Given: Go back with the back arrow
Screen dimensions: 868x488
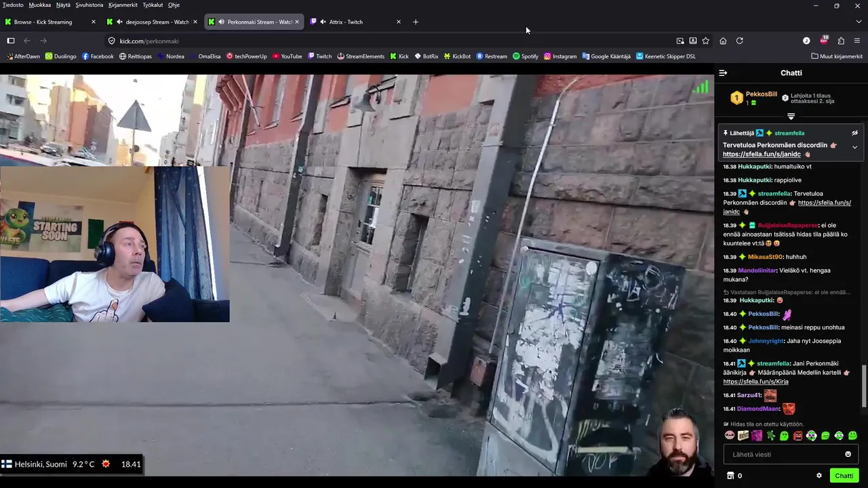Looking at the screenshot, I should point(27,41).
